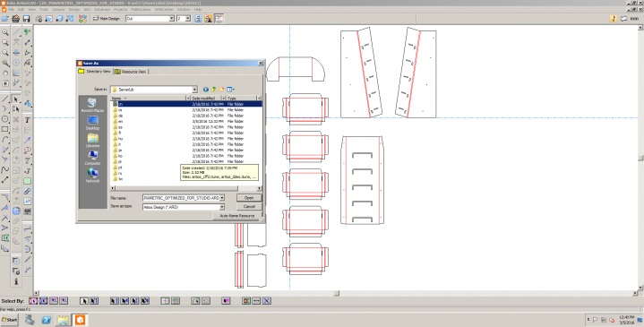Viewport: 644px width, 327px height.
Task: Click the Up One Level folder icon
Action: [213, 90]
